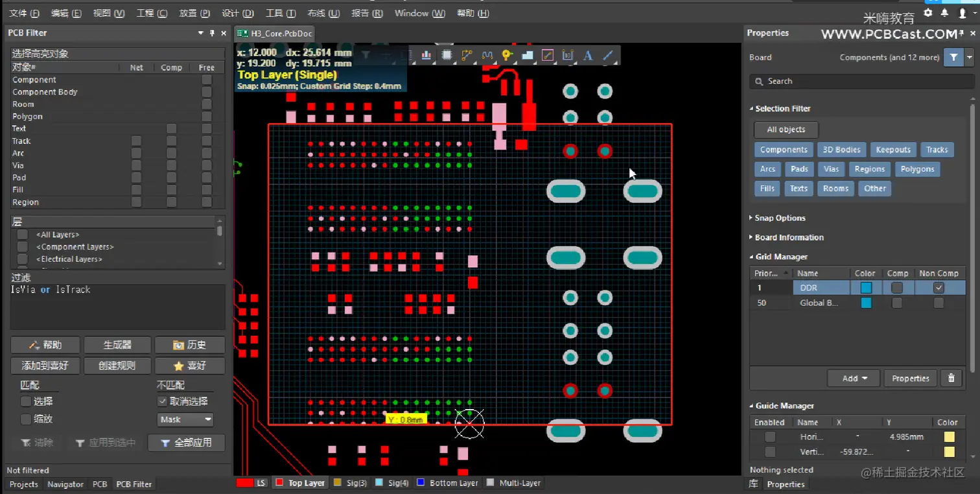Click the dimmed filter icon in the active bar
980x494 pixels.
[366, 56]
